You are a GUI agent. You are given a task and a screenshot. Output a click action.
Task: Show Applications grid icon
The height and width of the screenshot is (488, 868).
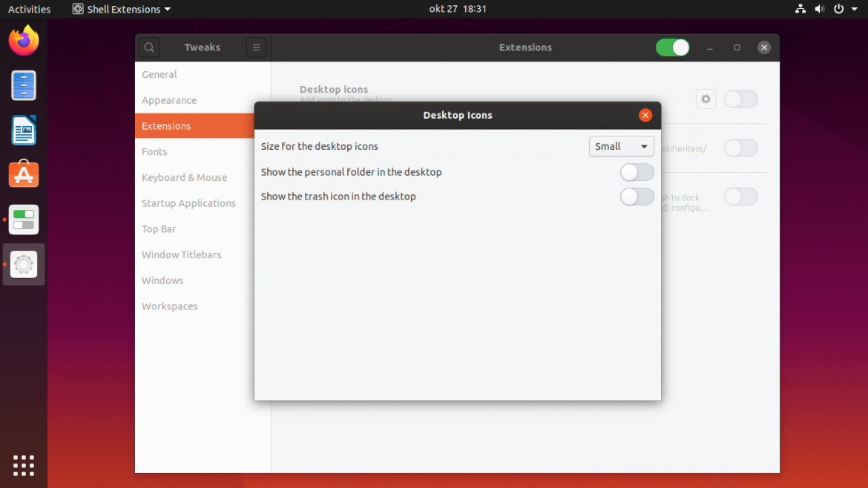[24, 465]
